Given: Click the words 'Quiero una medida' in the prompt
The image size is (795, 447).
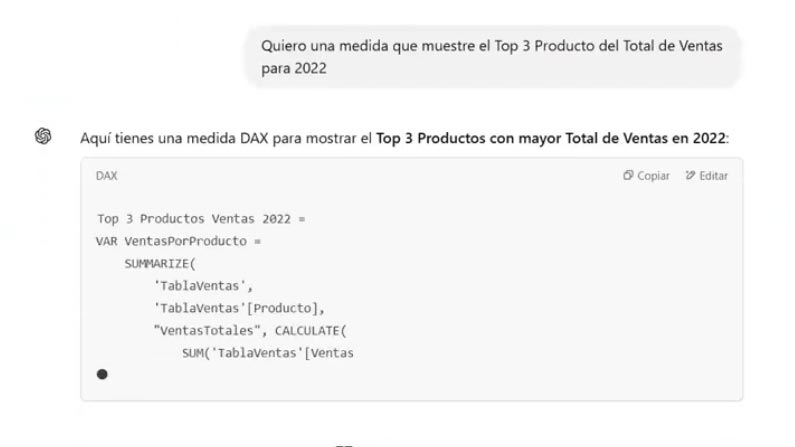Looking at the screenshot, I should coord(312,46).
